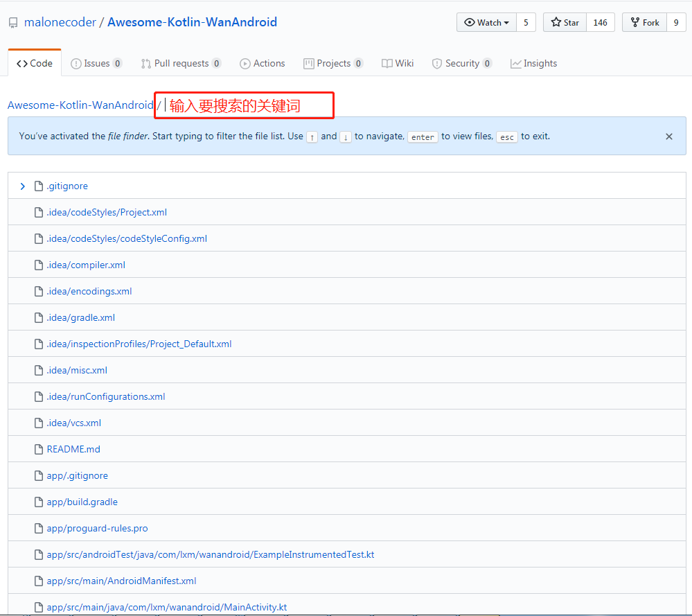Dismiss the file finder help banner

pyautogui.click(x=669, y=137)
